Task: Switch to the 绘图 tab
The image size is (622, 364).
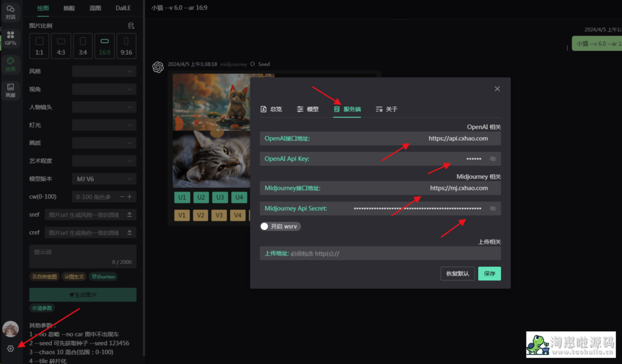Action: point(43,8)
